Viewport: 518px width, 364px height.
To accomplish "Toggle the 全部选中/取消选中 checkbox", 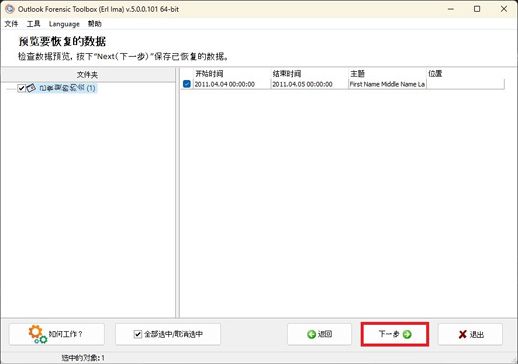I will coord(138,334).
